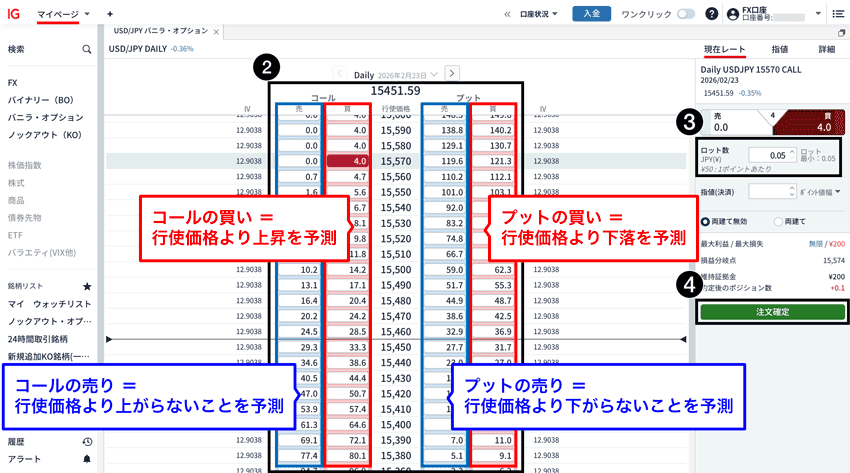Viewport: 850px width, 473px height.
Task: Click the 指値(決済) input field
Action: tap(768, 191)
